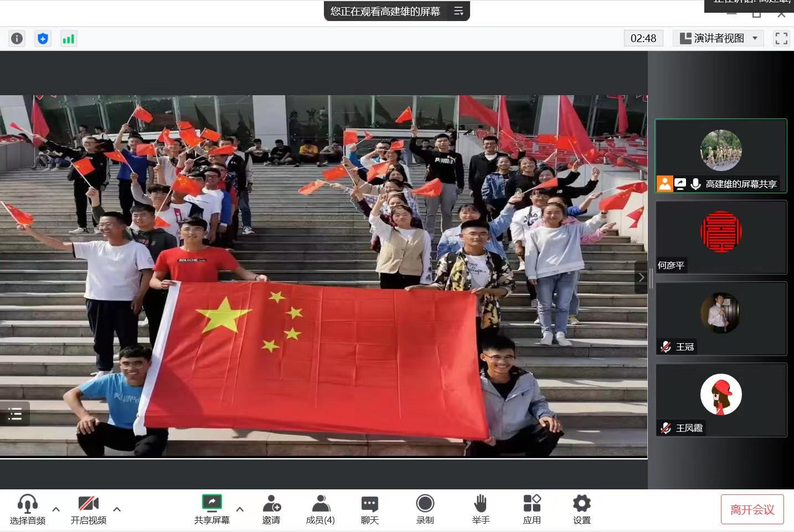Turn on video (开启视频)
The height and width of the screenshot is (532, 794).
pos(89,509)
